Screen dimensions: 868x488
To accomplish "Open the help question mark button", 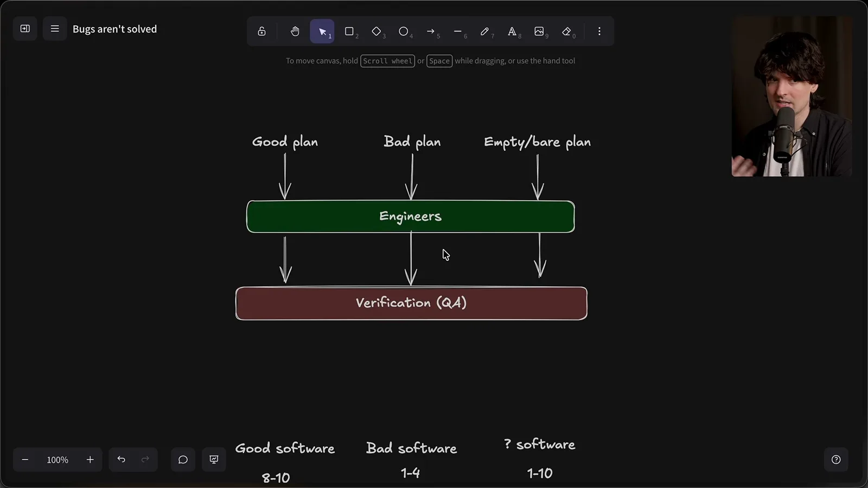I will pyautogui.click(x=836, y=460).
